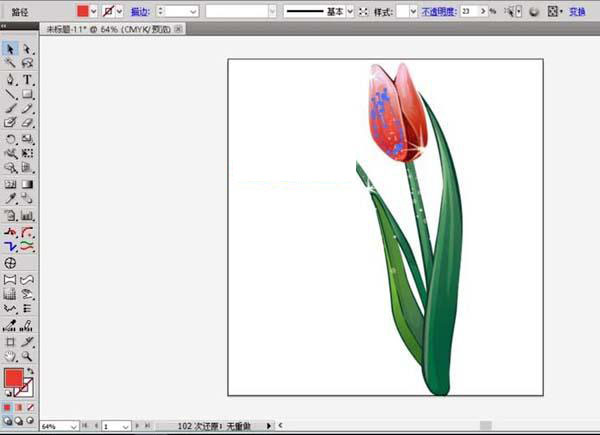
Task: Go to first artboard button
Action: [x=85, y=425]
